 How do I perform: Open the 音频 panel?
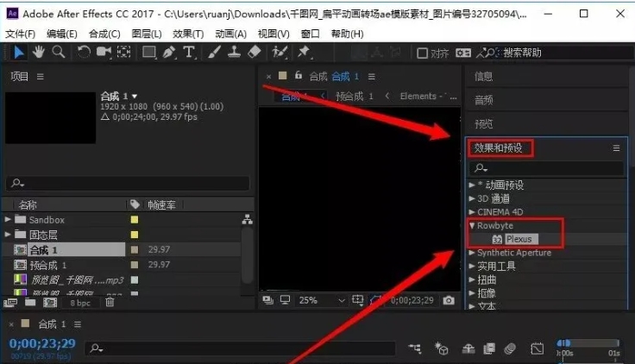point(483,99)
